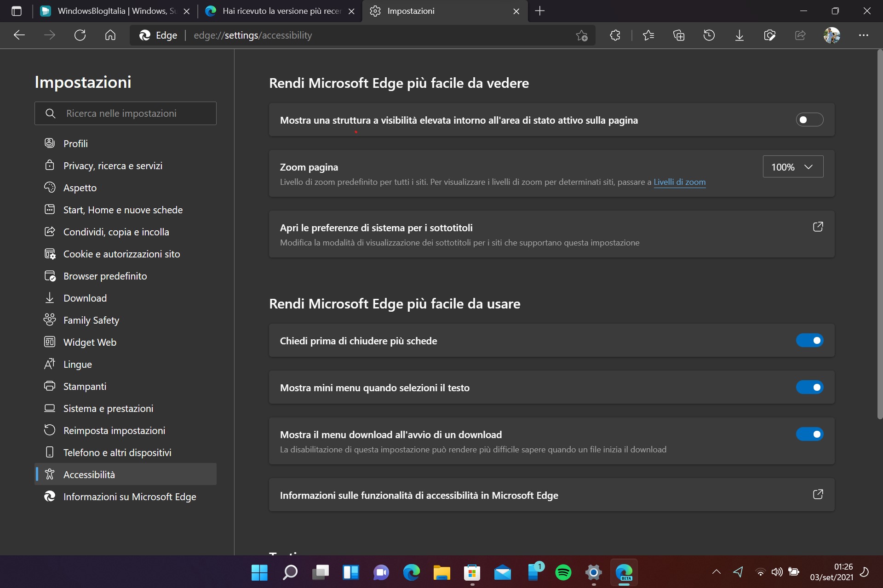Open Edge Beta from the taskbar
The width and height of the screenshot is (883, 588).
click(624, 572)
